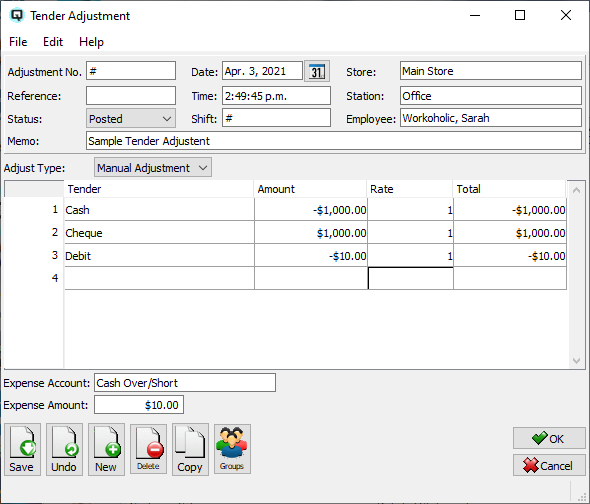Open the Groups people icon

click(x=232, y=449)
